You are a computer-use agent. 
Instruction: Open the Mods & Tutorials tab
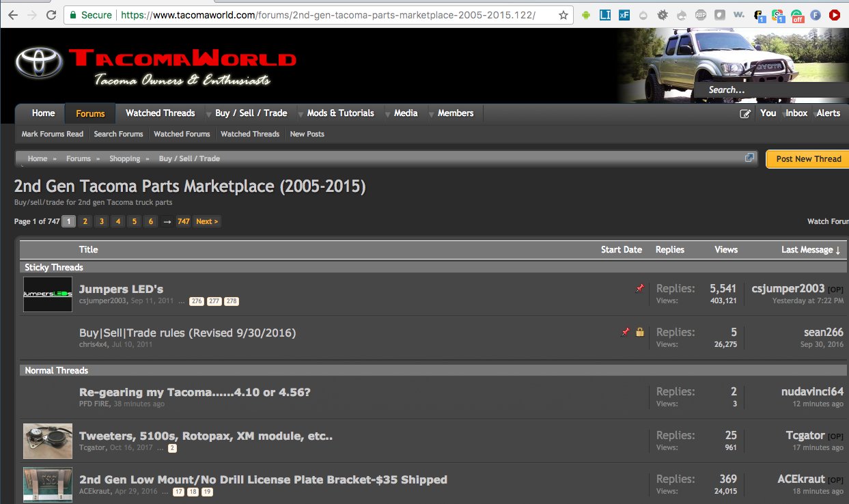coord(341,113)
